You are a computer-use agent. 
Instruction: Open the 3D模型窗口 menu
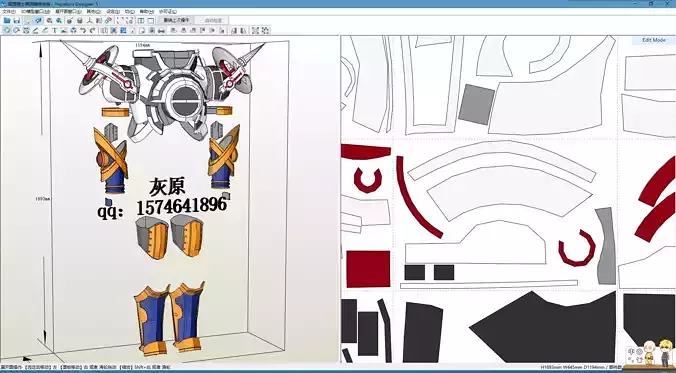click(35, 11)
